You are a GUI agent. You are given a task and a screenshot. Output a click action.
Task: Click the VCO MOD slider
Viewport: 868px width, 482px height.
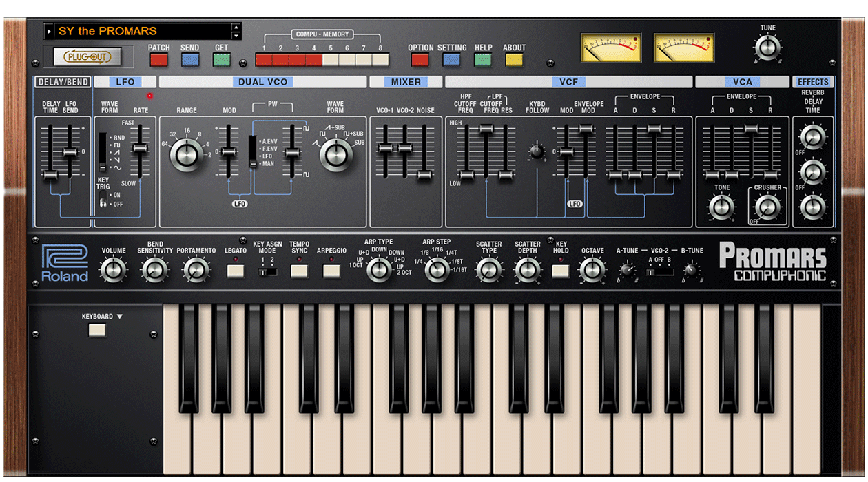point(229,151)
